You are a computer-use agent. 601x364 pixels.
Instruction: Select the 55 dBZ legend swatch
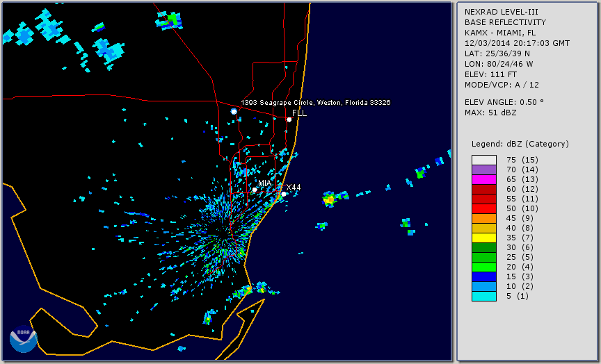pos(484,199)
